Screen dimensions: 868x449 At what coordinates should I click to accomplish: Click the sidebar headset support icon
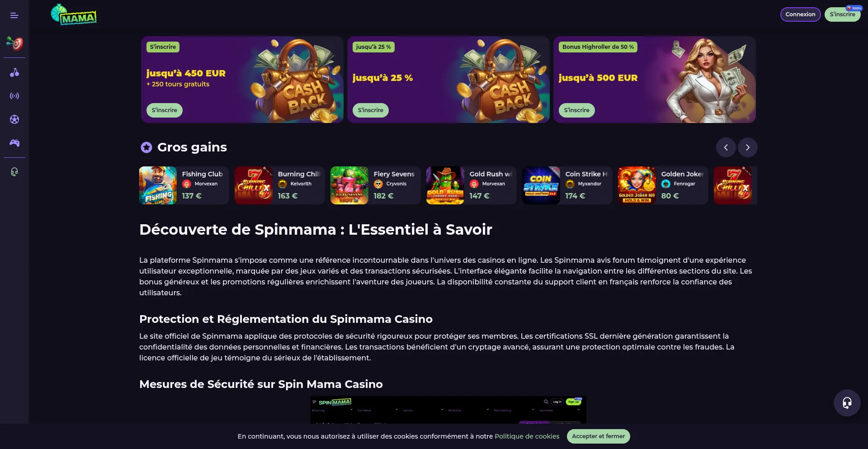coord(14,172)
